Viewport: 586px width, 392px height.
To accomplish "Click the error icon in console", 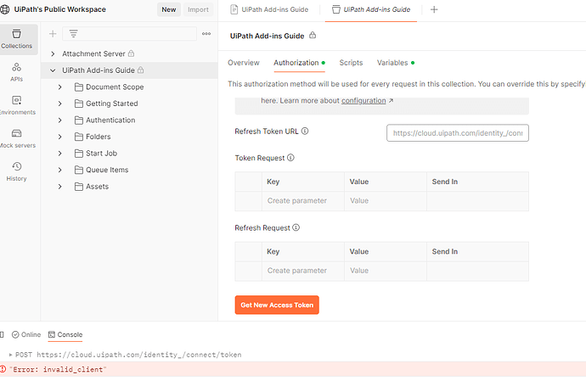I will point(3,369).
